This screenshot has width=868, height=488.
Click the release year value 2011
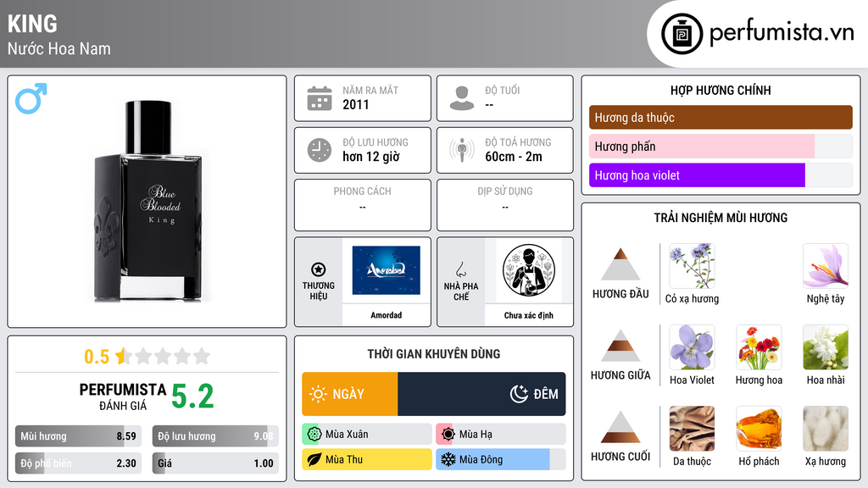coord(355,104)
